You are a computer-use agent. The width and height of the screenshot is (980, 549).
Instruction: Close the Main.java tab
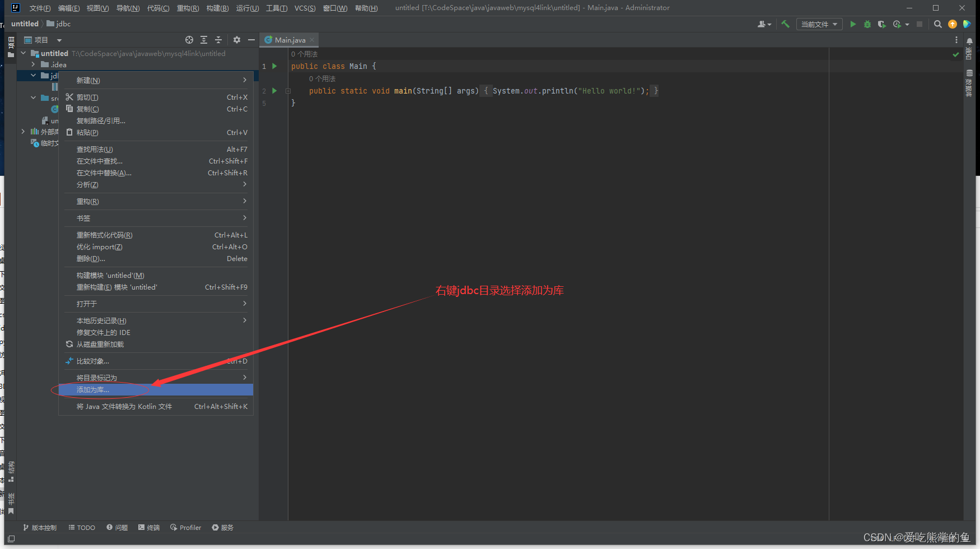click(x=312, y=40)
